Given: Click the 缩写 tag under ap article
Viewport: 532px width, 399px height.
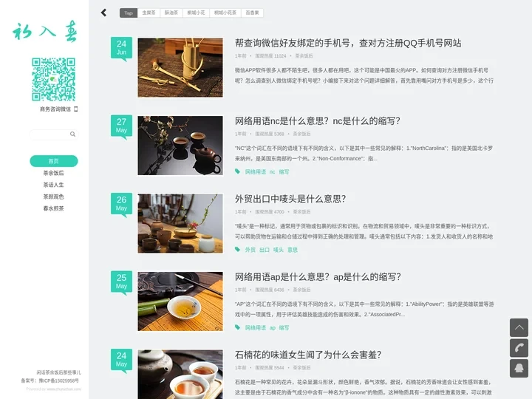Looking at the screenshot, I should pos(284,328).
